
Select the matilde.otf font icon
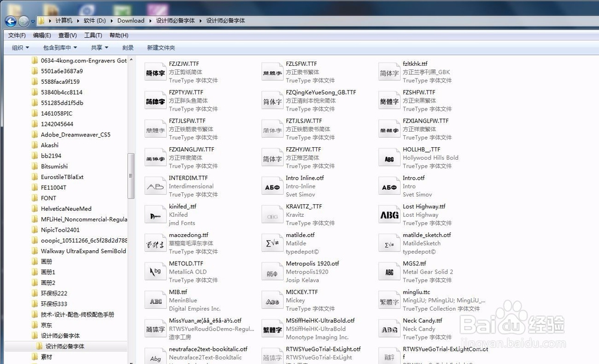click(x=272, y=244)
